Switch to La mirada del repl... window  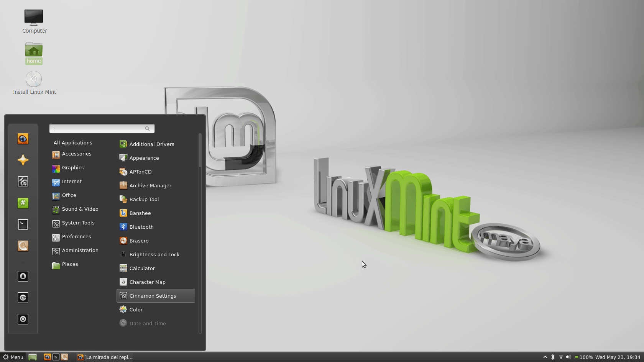tap(105, 357)
